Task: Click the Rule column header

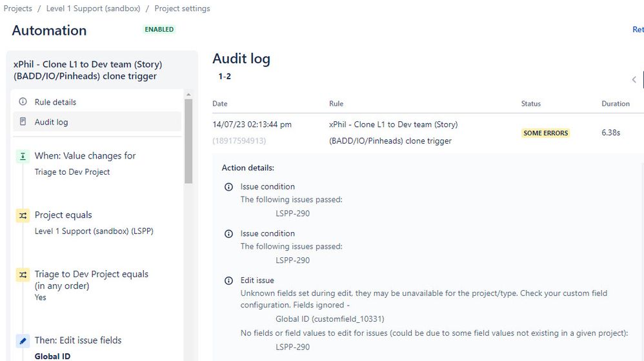Action: coord(336,104)
